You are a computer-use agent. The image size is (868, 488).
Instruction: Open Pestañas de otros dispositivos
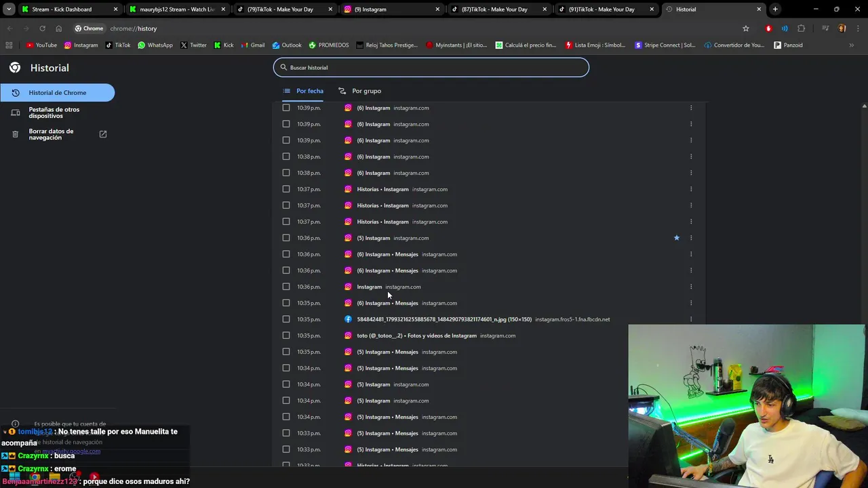point(57,113)
